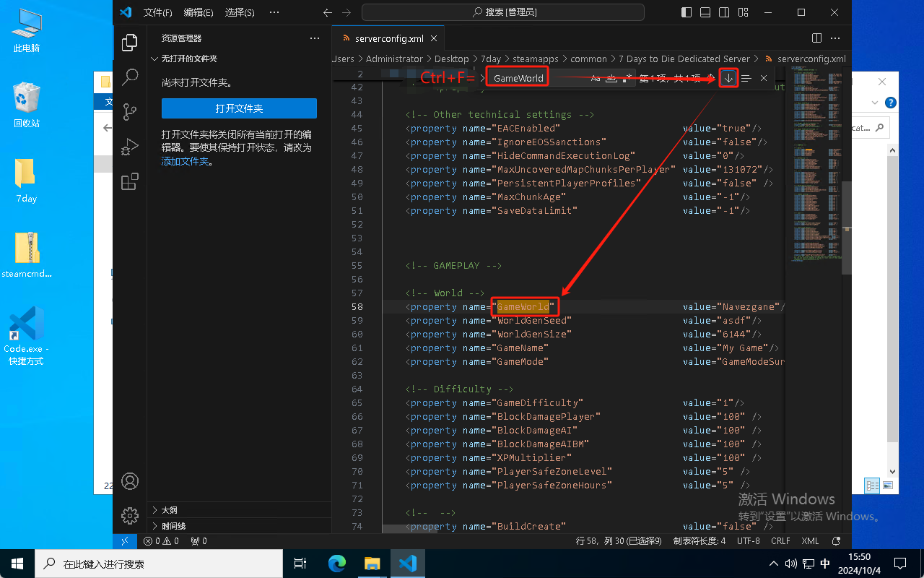This screenshot has height=578, width=924.
Task: Open the Accounts menu icon
Action: (x=130, y=481)
